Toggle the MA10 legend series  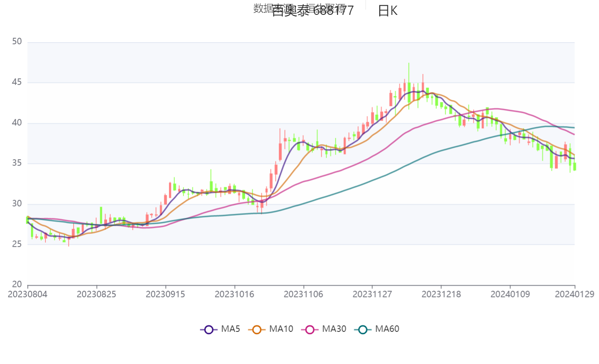(x=271, y=329)
